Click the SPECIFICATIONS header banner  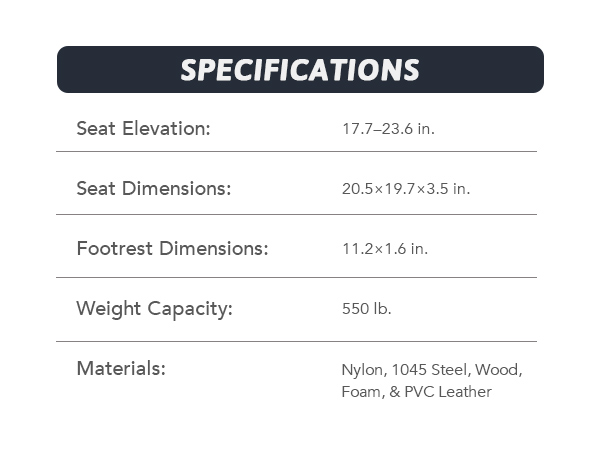click(300, 70)
